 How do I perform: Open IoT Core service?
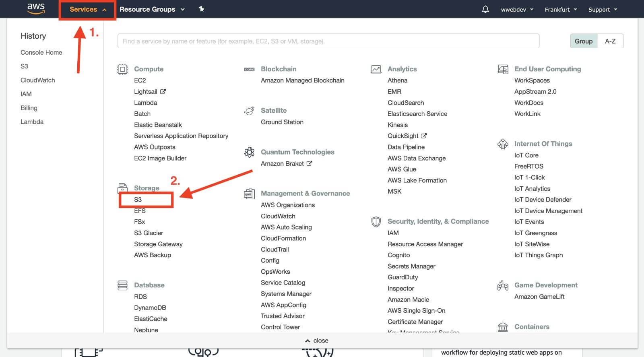tap(526, 155)
